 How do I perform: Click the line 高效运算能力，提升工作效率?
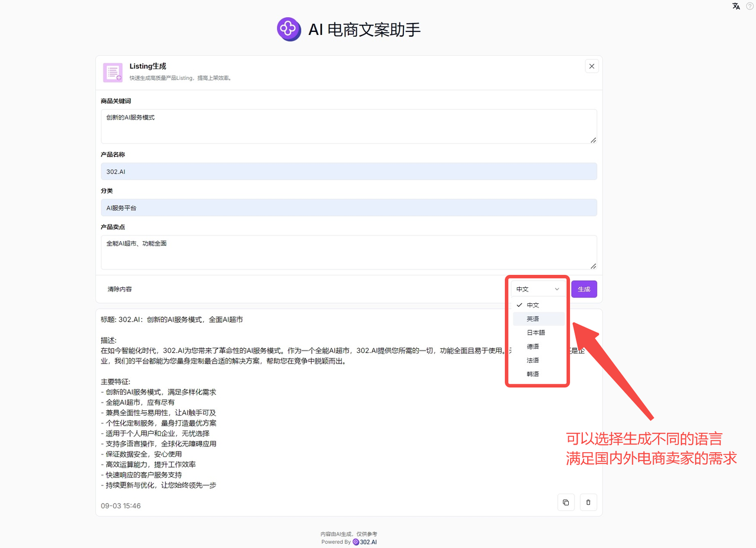click(148, 465)
